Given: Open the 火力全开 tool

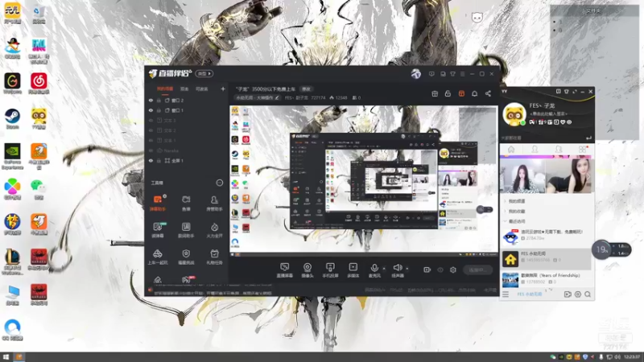Looking at the screenshot, I should pyautogui.click(x=214, y=230).
